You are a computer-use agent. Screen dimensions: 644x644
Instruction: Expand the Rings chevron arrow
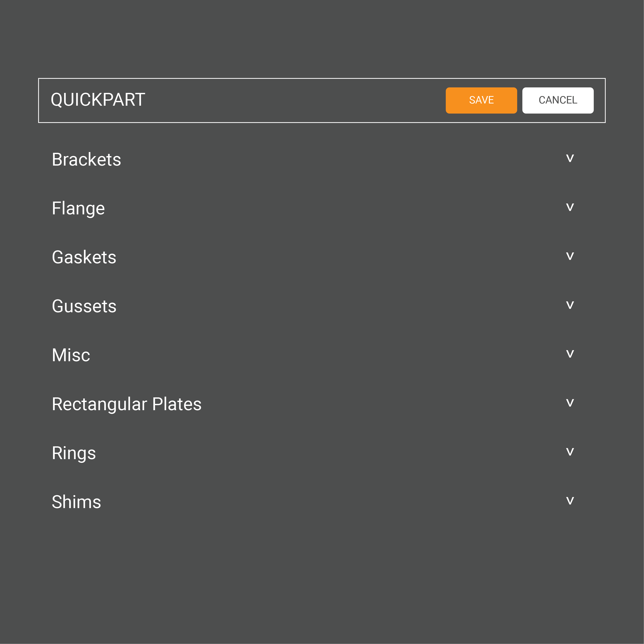pos(570,452)
